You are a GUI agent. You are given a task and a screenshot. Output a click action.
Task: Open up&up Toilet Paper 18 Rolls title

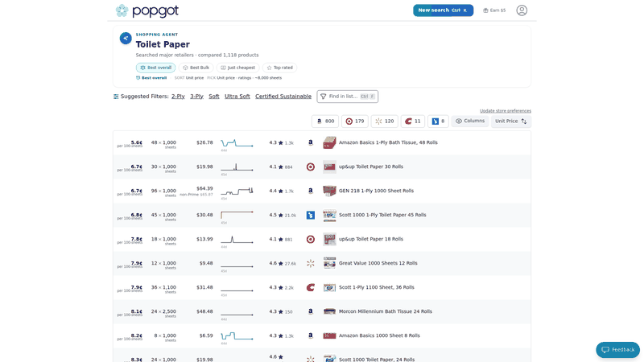371,239
